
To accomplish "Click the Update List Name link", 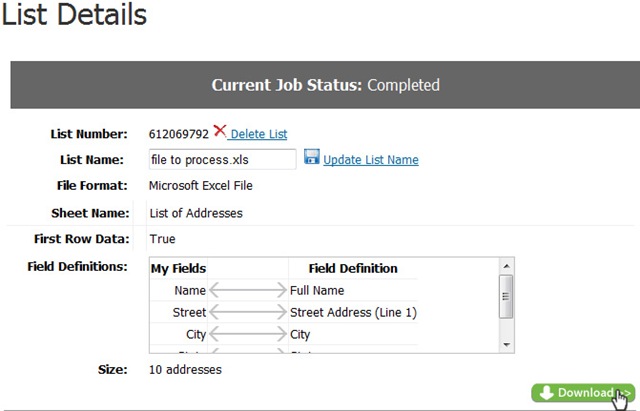I will tap(371, 160).
